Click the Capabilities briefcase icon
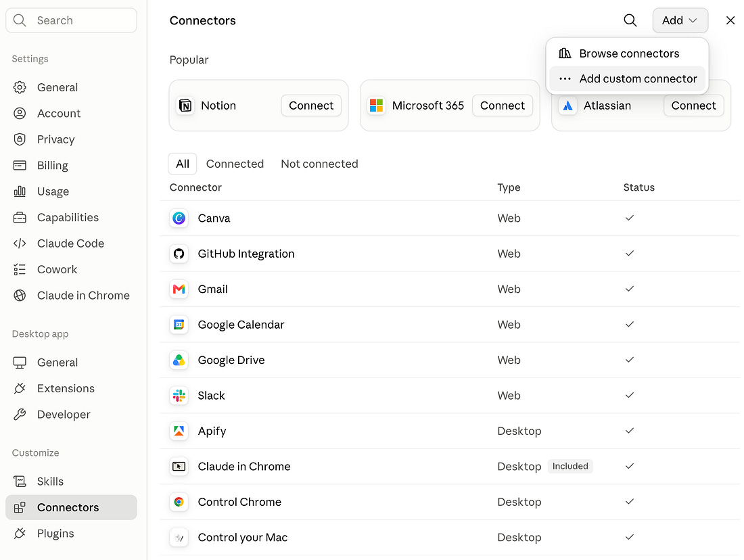 coord(20,217)
